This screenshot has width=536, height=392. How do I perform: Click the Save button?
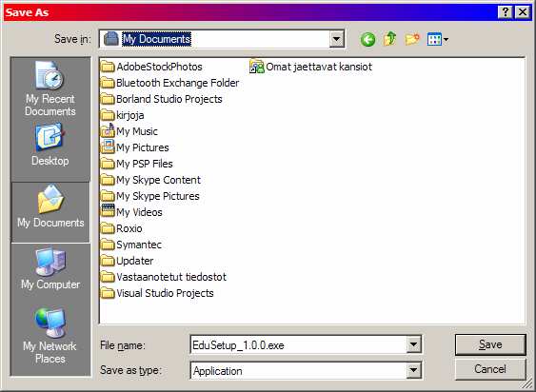(490, 344)
